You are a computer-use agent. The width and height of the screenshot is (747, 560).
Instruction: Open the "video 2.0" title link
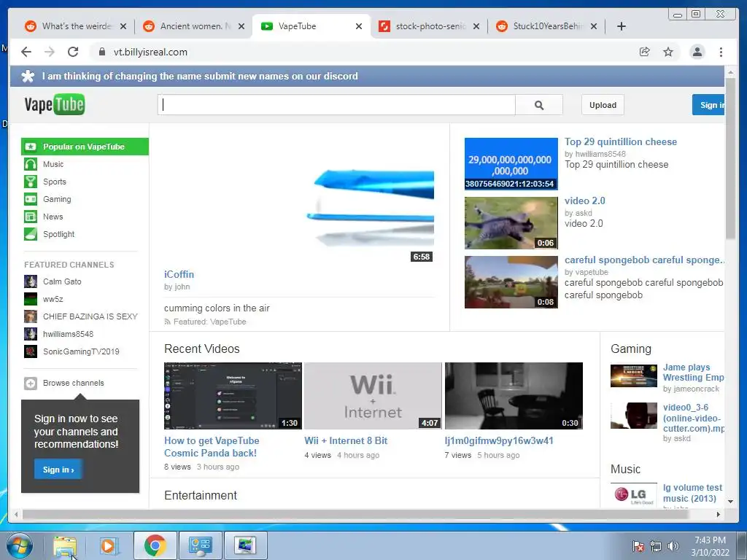[x=585, y=201]
